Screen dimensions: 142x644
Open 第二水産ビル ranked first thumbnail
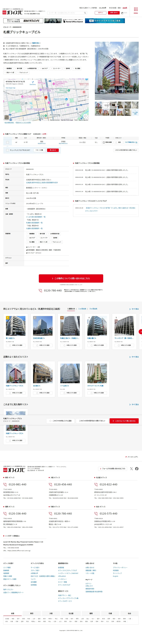15,326
